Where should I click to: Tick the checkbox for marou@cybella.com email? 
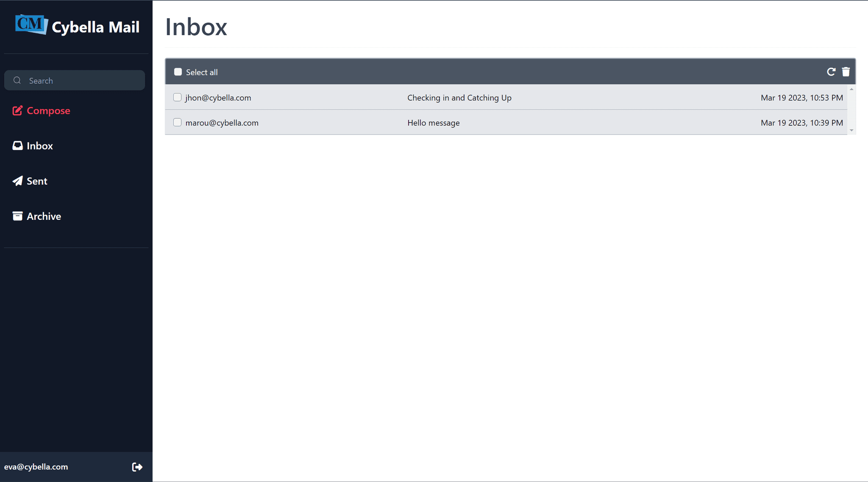tap(178, 122)
